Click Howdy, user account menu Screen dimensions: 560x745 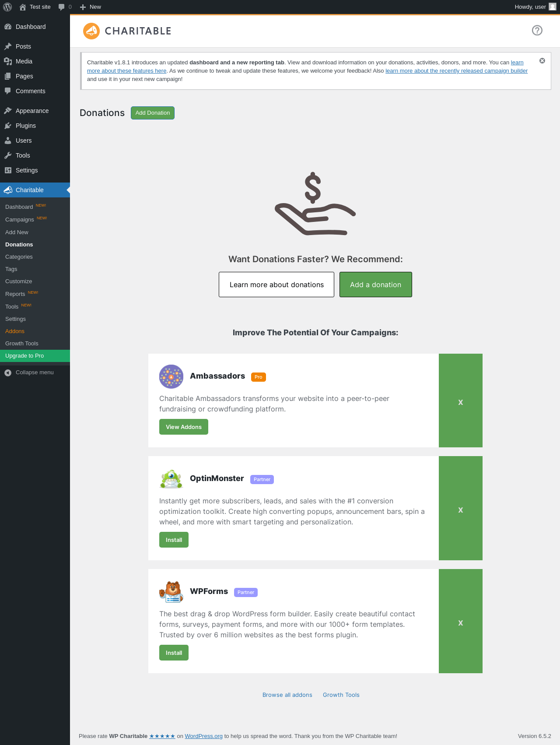point(535,7)
